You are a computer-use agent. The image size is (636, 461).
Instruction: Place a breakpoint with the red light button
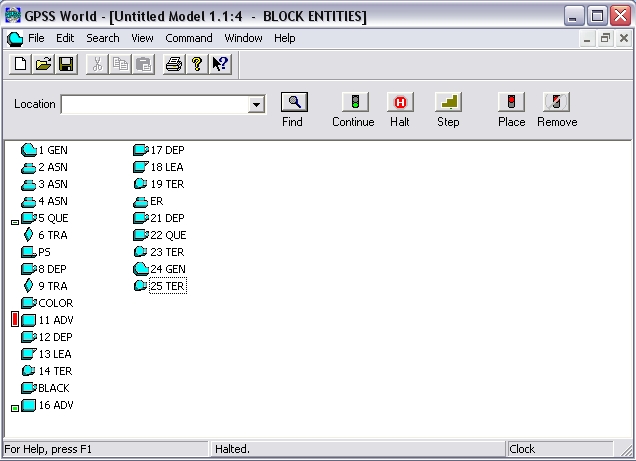pyautogui.click(x=511, y=102)
